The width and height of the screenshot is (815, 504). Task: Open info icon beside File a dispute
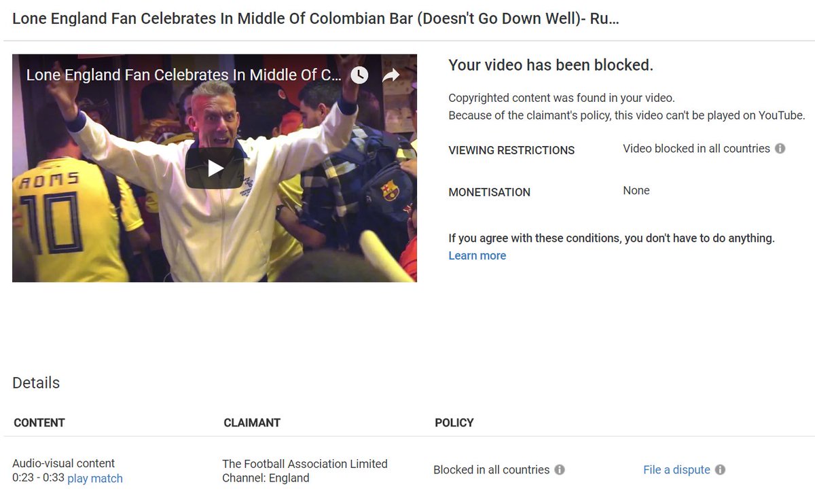tap(721, 470)
